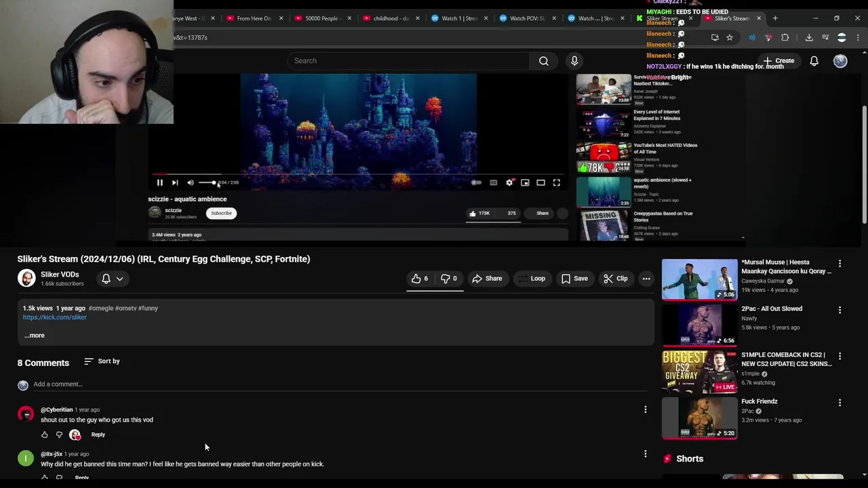The width and height of the screenshot is (868, 488).
Task: Open 2Pac - All Out Slowed title
Action: pos(772,309)
